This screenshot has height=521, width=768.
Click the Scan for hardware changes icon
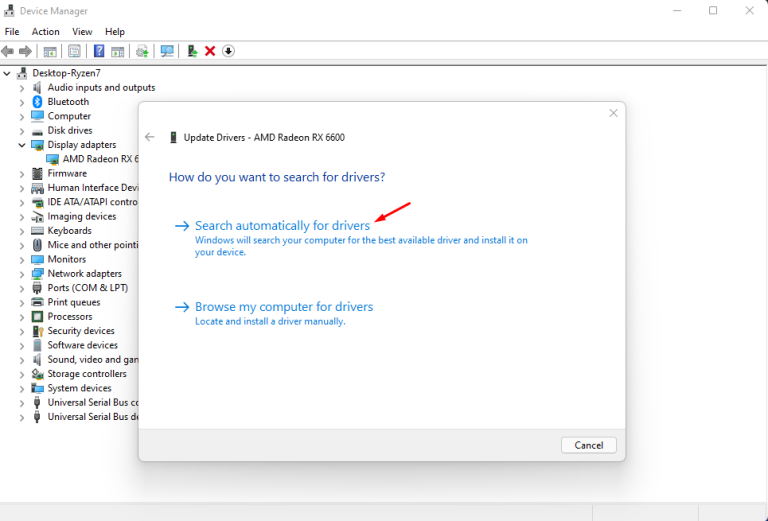tap(167, 51)
